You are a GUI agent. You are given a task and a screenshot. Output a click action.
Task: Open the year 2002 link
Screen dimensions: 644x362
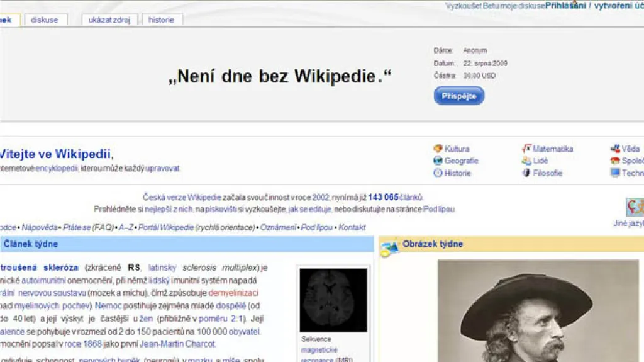pyautogui.click(x=320, y=197)
